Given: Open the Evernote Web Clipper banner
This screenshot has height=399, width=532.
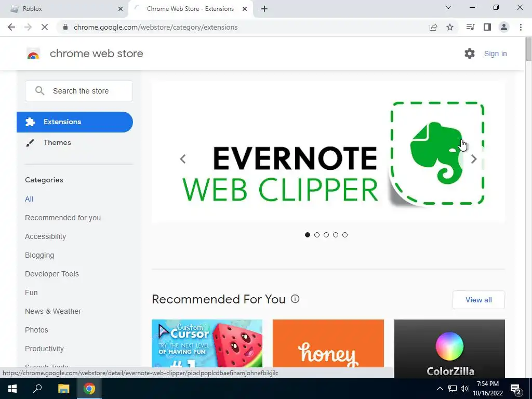Looking at the screenshot, I should tap(328, 151).
